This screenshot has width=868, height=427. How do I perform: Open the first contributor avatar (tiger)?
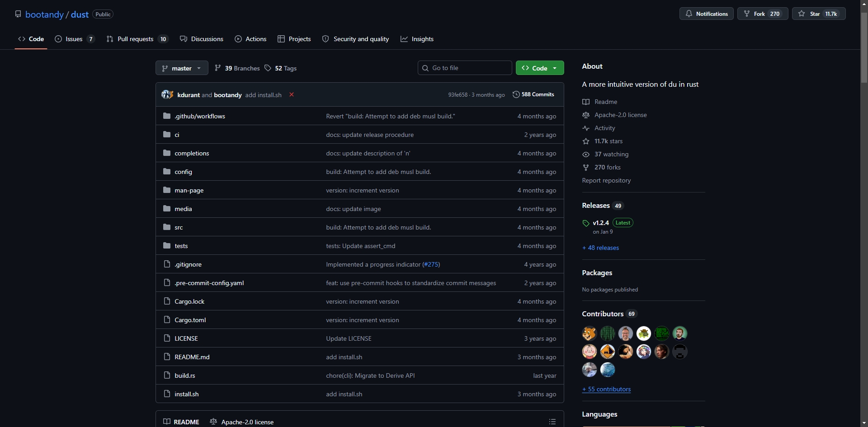590,333
